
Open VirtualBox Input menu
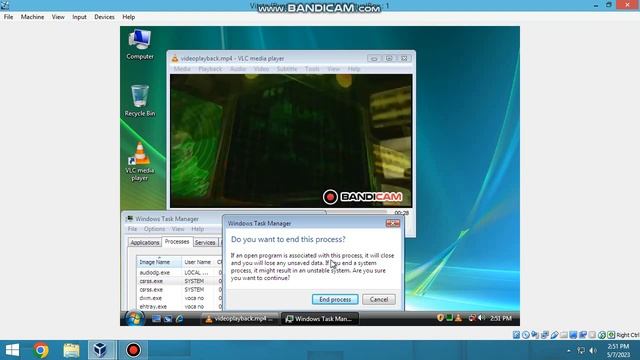[x=79, y=17]
